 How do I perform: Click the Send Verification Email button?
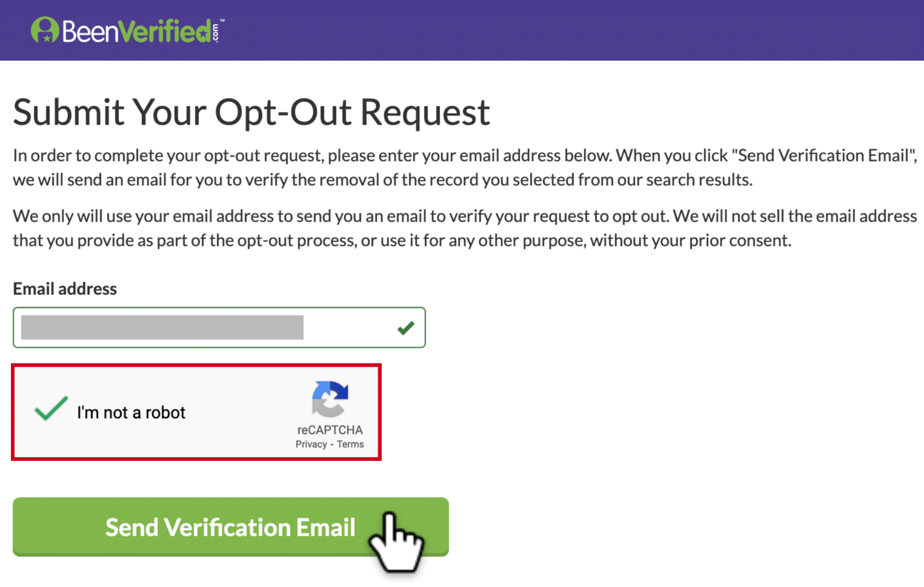(x=231, y=527)
